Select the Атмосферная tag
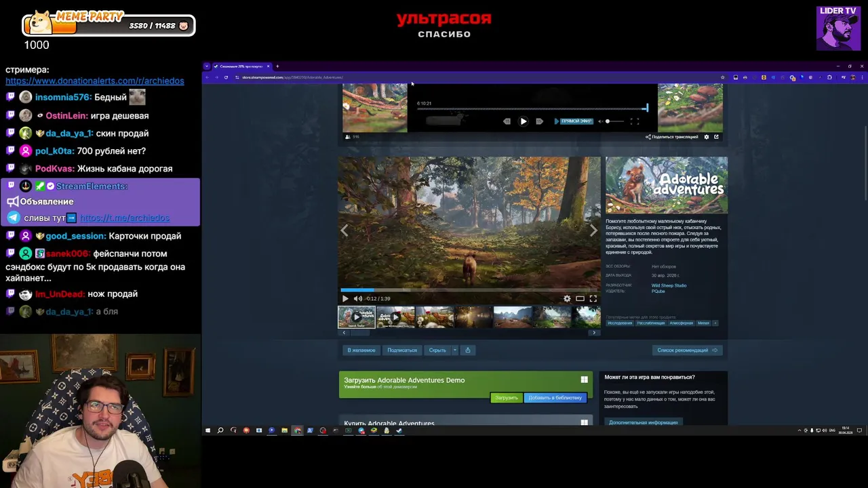This screenshot has height=488, width=868. point(682,323)
